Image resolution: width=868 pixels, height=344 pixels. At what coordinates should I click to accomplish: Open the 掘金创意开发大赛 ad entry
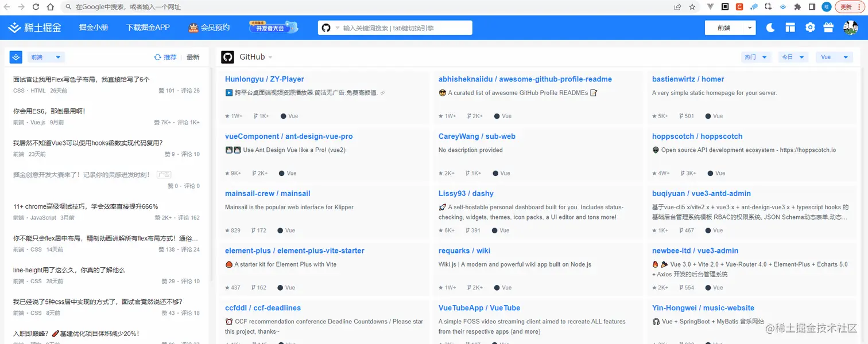(x=82, y=174)
